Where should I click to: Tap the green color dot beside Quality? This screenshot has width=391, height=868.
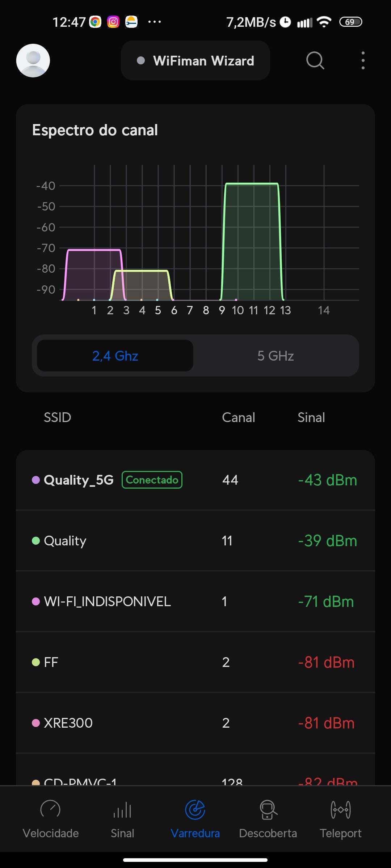pos(36,541)
